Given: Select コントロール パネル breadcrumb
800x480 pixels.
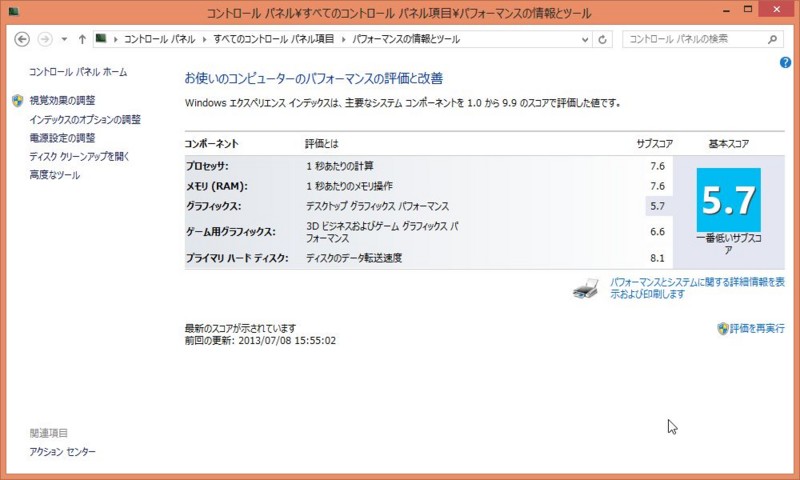Looking at the screenshot, I should 160,39.
